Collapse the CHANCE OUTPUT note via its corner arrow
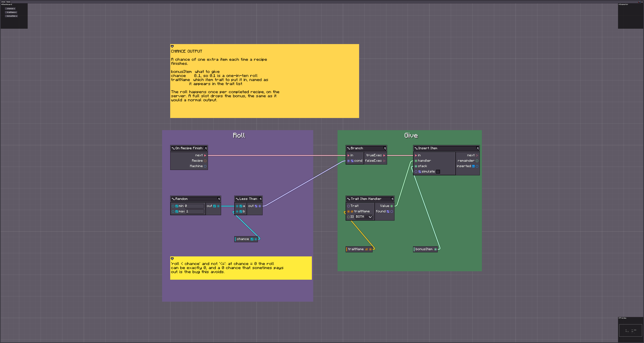 172,46
